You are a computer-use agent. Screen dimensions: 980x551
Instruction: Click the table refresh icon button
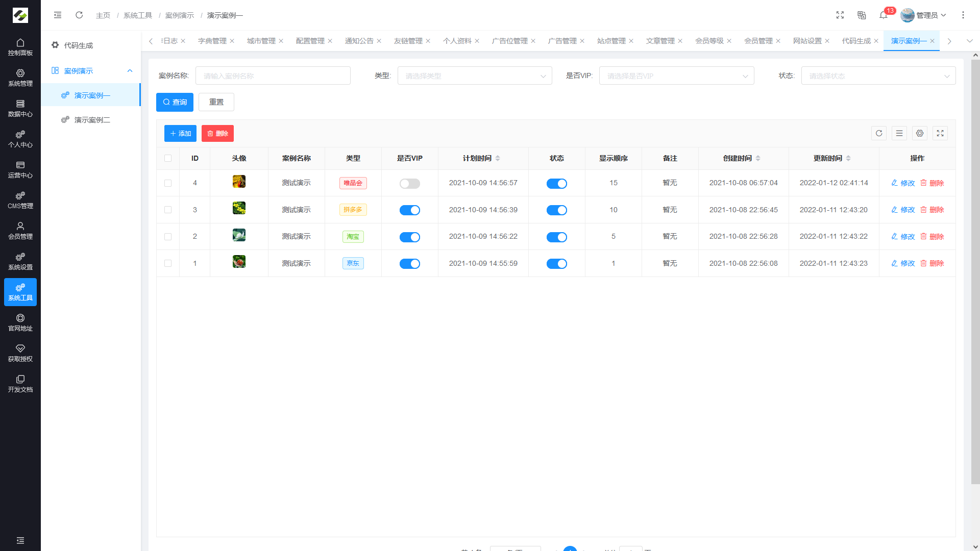tap(879, 133)
